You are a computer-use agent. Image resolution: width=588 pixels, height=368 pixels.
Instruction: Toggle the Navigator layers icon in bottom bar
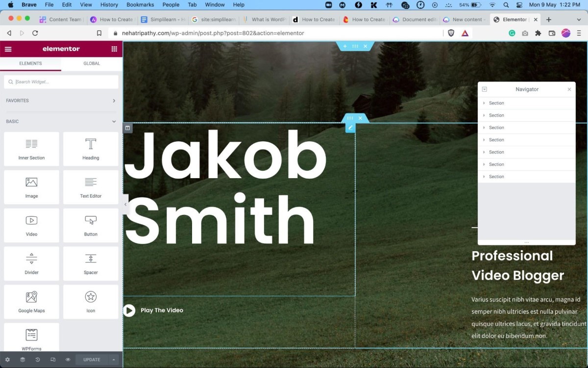[x=23, y=360]
